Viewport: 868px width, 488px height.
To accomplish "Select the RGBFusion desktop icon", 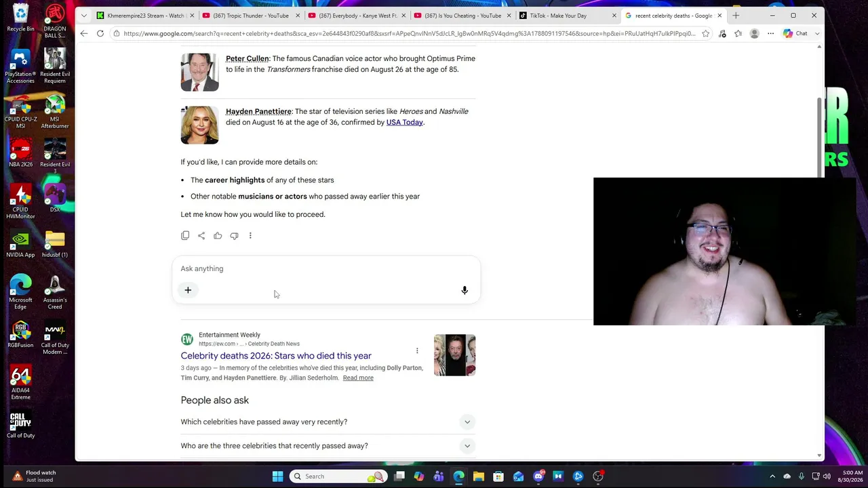I will (x=20, y=334).
